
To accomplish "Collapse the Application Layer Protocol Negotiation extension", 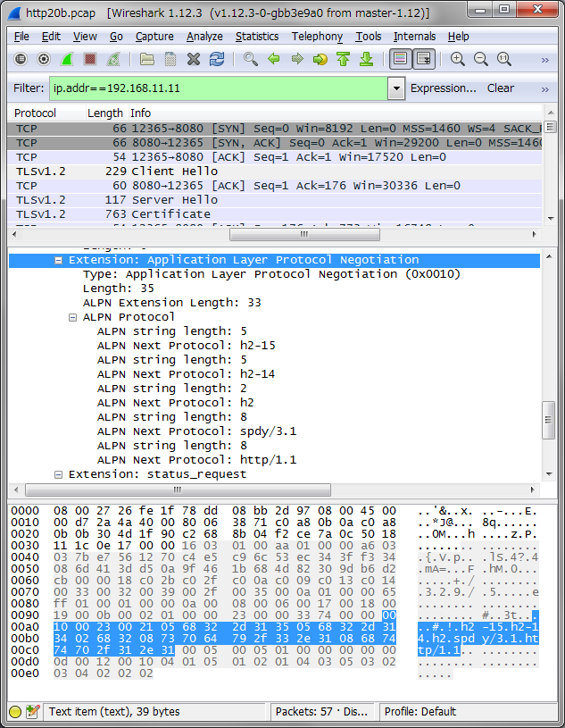I will 58,260.
